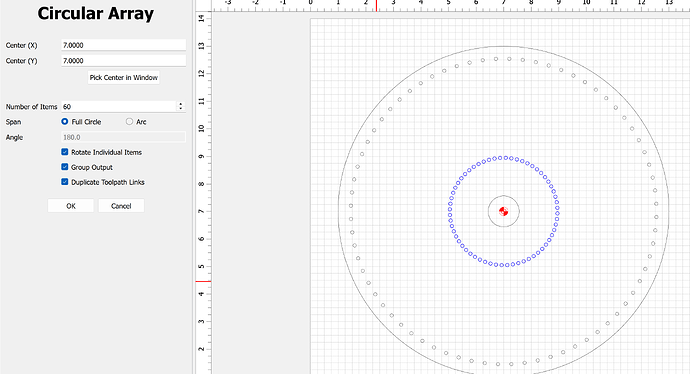Click the horizontal ruler's red marker
Viewport: 690px width, 374px height.
[376, 6]
